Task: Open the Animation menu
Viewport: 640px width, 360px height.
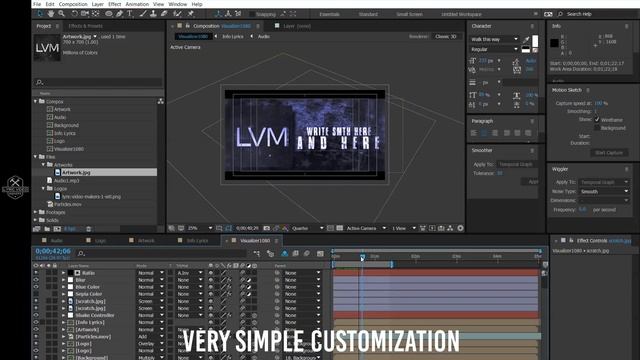Action: [137, 4]
